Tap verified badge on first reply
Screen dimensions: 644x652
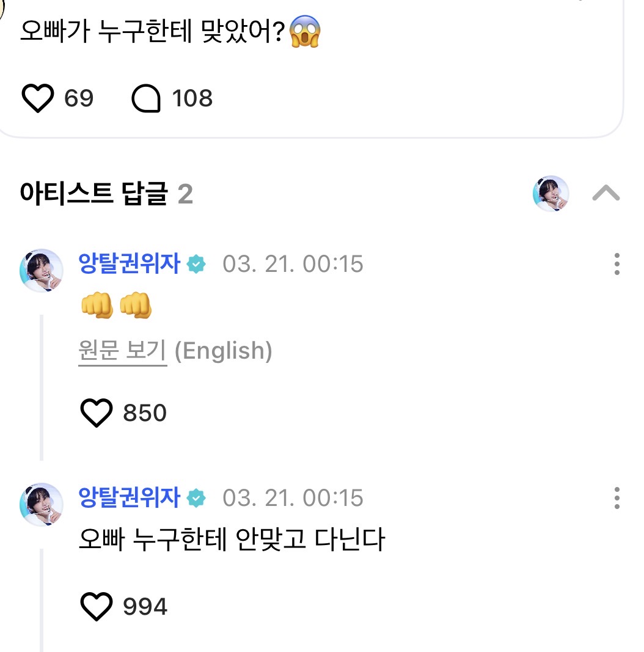[x=196, y=265]
